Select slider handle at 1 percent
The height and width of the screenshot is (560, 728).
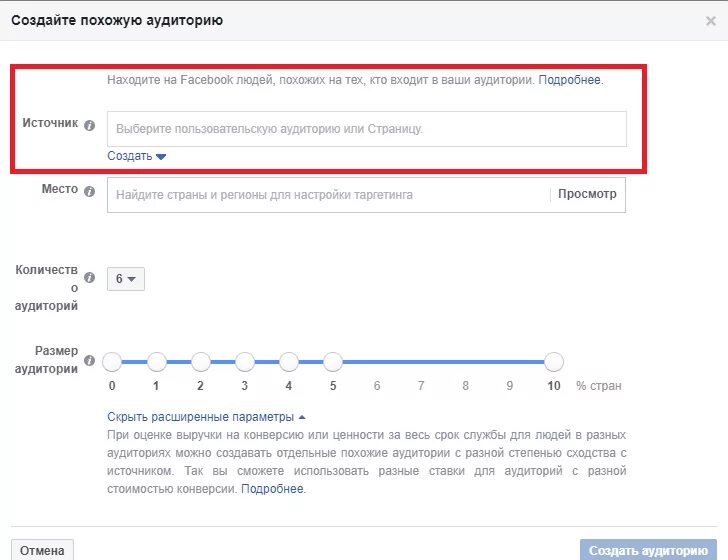(x=156, y=362)
